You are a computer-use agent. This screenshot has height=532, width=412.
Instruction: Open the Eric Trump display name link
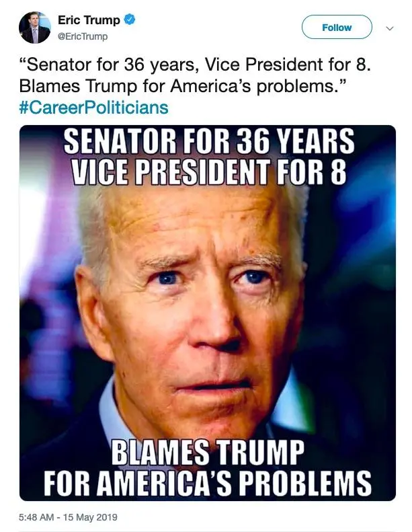[x=89, y=21]
